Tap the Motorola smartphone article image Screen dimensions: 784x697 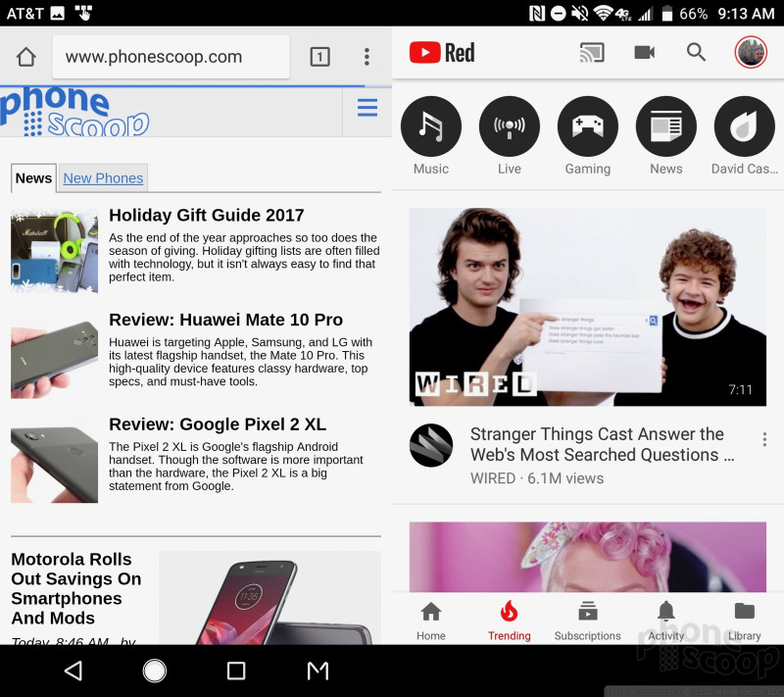270,598
